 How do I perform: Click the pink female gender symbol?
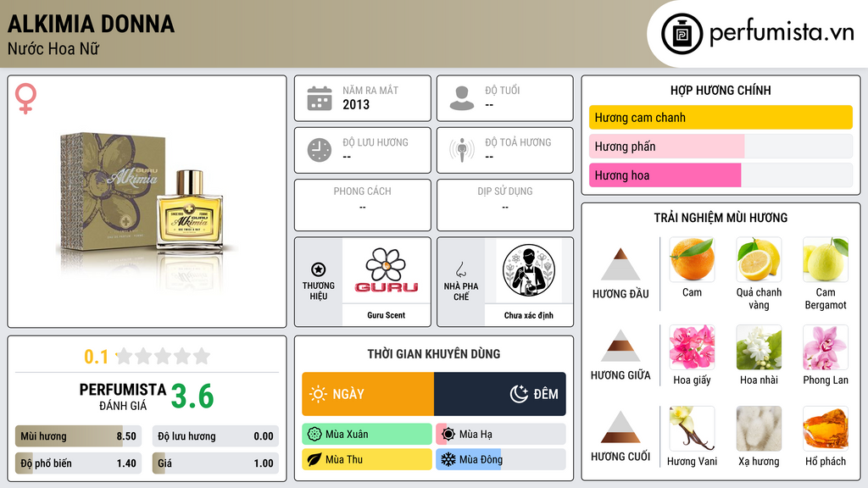pyautogui.click(x=25, y=98)
